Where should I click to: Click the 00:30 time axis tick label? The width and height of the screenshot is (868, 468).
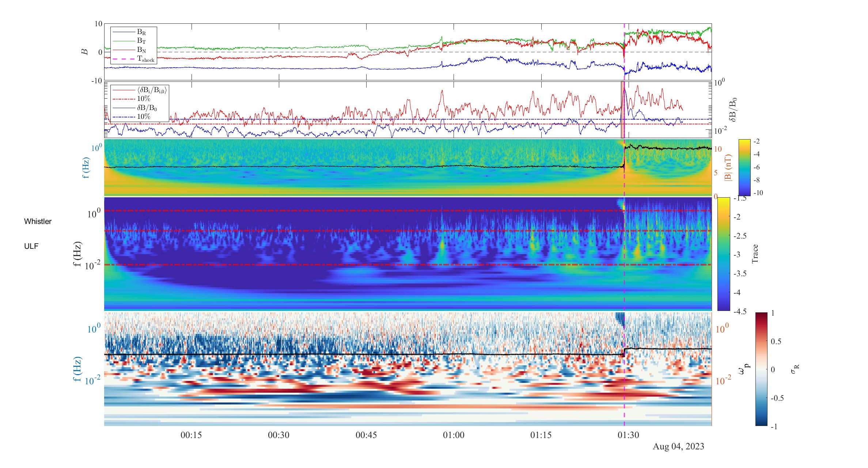tap(278, 435)
